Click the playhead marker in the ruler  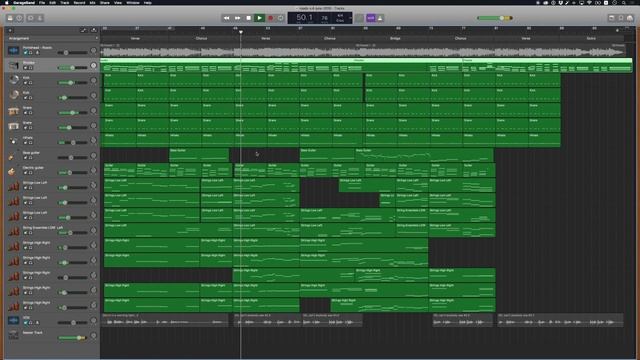[241, 31]
